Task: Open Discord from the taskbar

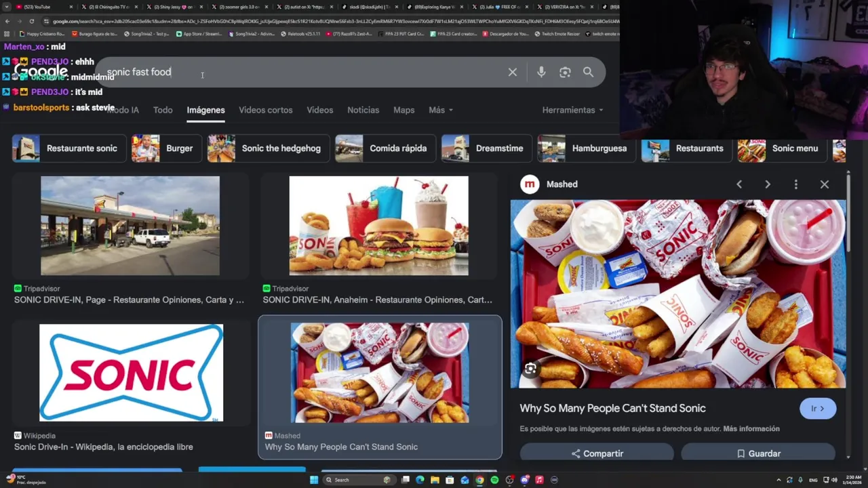Action: (524, 480)
